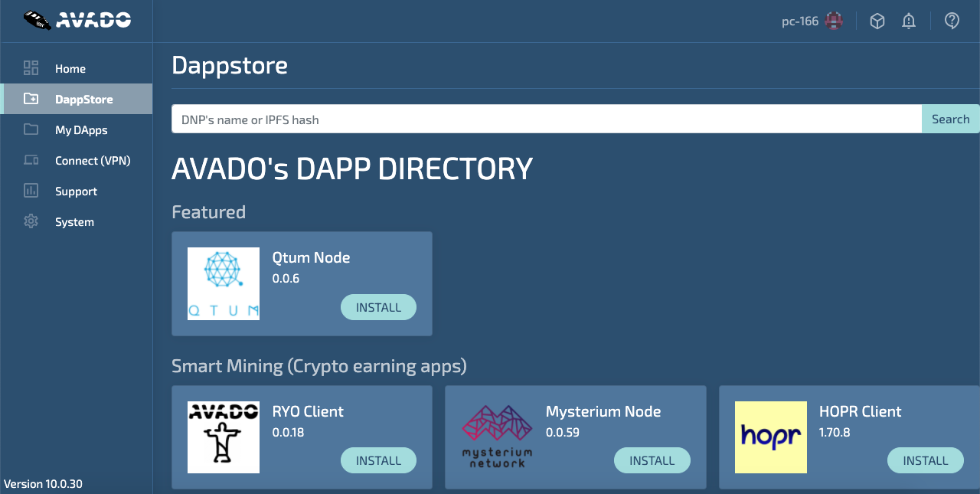The width and height of the screenshot is (980, 494).
Task: Click the AVADO logo in the header
Action: coord(77,20)
